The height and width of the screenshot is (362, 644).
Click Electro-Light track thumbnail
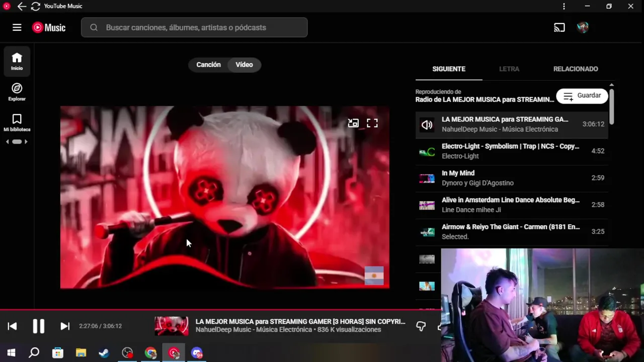coord(427,151)
